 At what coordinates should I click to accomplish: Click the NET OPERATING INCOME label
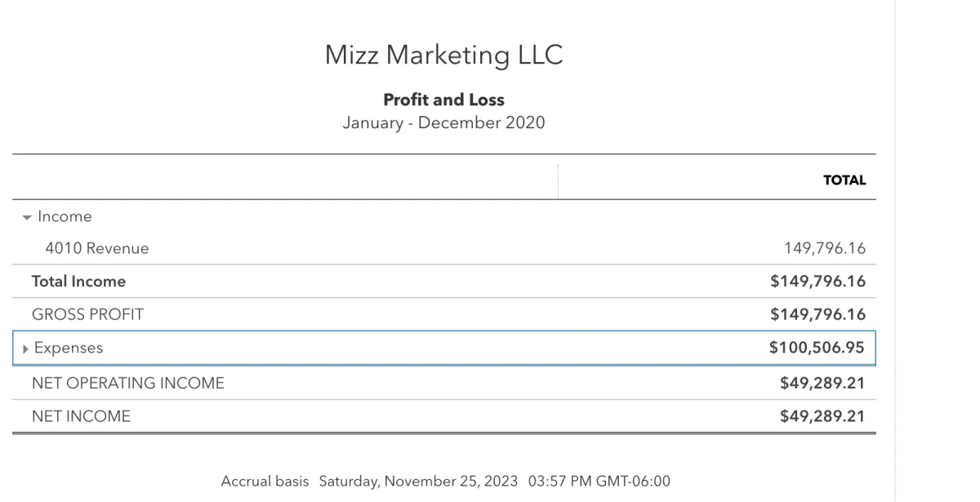point(127,383)
